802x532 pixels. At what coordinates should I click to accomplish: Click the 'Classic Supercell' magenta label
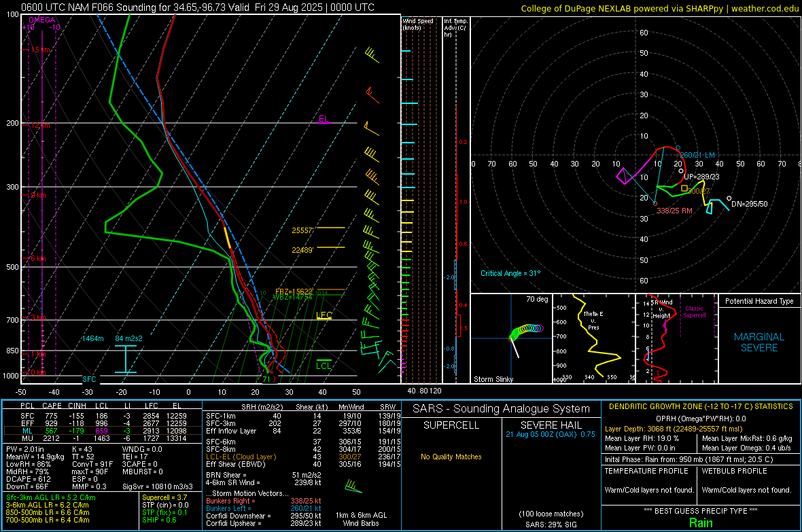695,312
